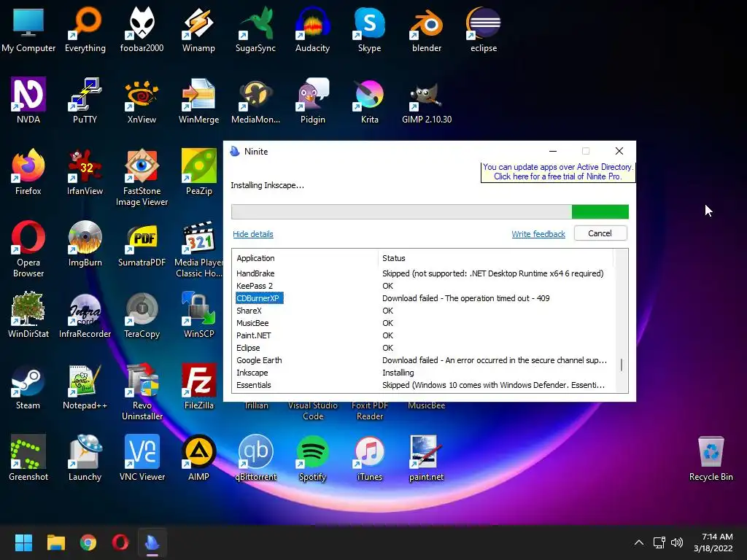This screenshot has width=747, height=560.
Task: Select the XnView desktop icon
Action: pyautogui.click(x=142, y=101)
